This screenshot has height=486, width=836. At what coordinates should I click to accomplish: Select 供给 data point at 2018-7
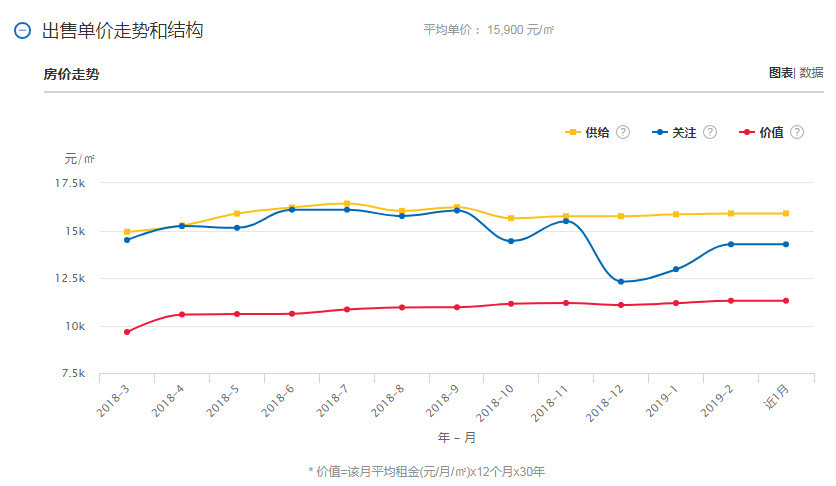point(347,204)
